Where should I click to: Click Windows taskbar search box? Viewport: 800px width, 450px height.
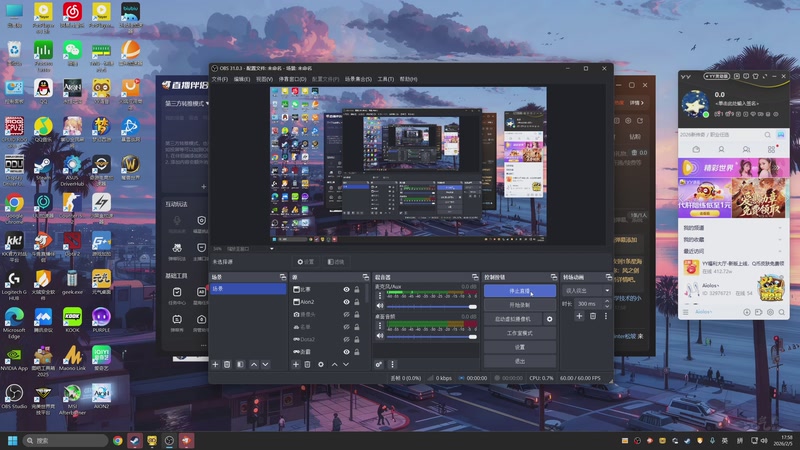click(x=65, y=440)
